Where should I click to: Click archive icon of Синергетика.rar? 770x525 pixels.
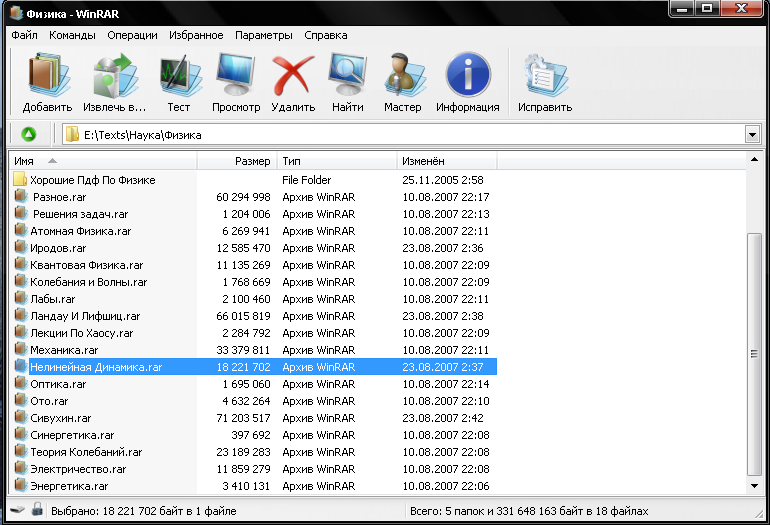21,435
